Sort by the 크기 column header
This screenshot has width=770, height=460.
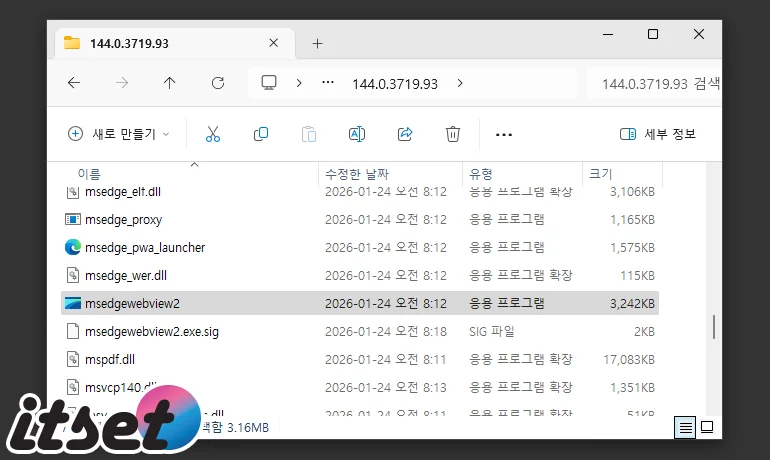601,174
